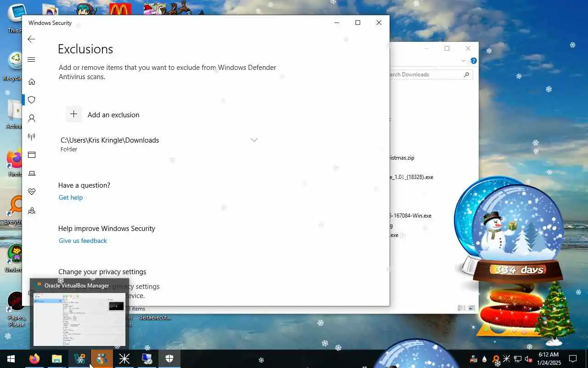Click the help question mark in File Explorer
The width and height of the screenshot is (588, 368).
[474, 61]
